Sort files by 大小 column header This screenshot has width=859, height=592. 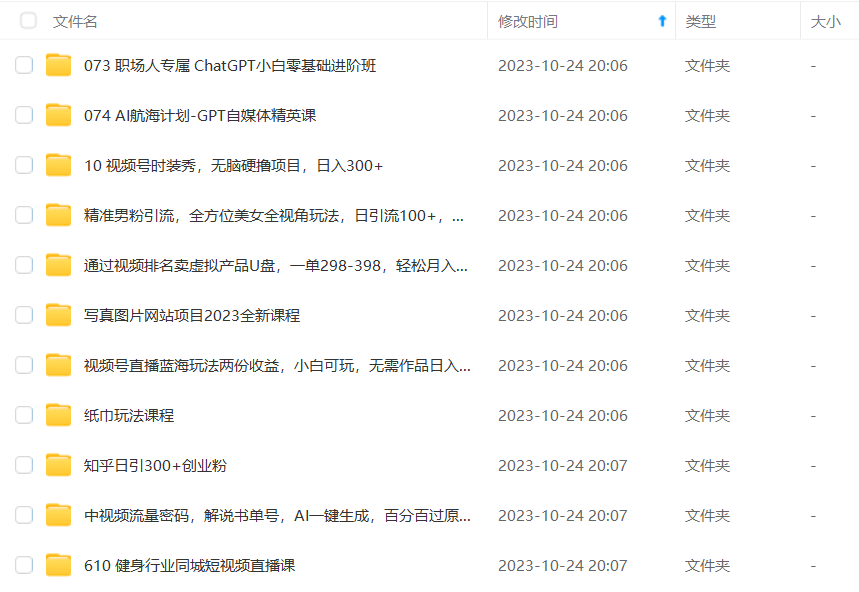coord(825,21)
